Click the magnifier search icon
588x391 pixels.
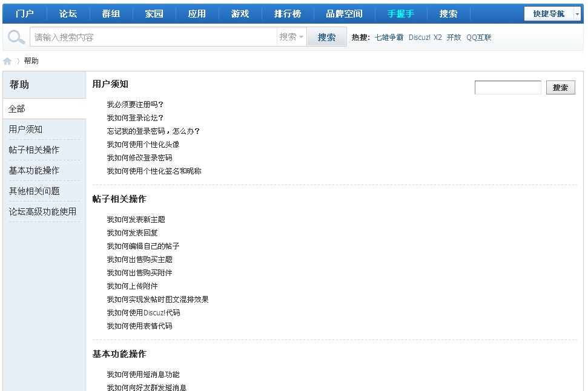coord(16,37)
